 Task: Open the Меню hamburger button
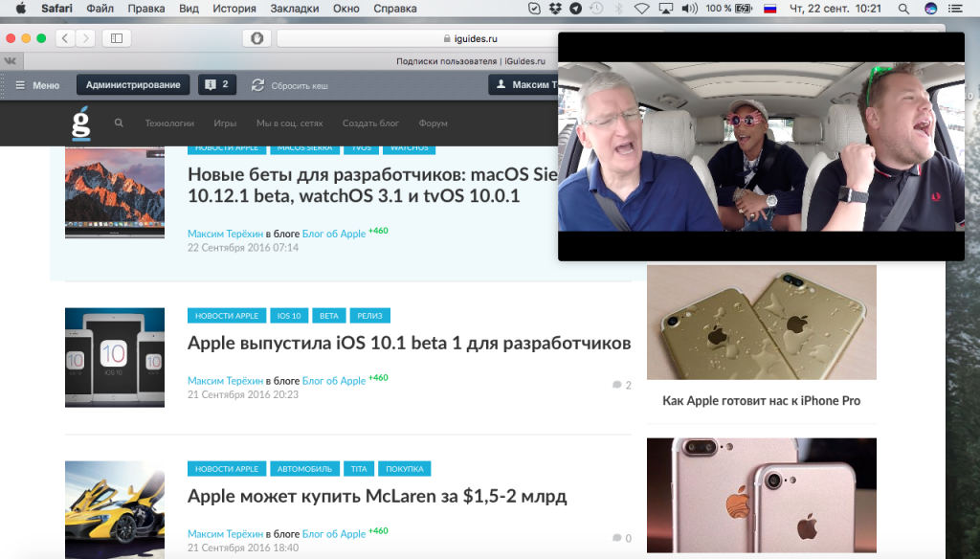37,85
